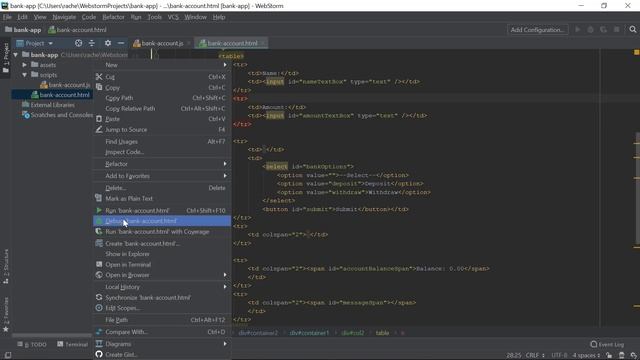This screenshot has height=360, width=640.
Task: Click the Scroll from Source target icon
Action: pos(78,43)
